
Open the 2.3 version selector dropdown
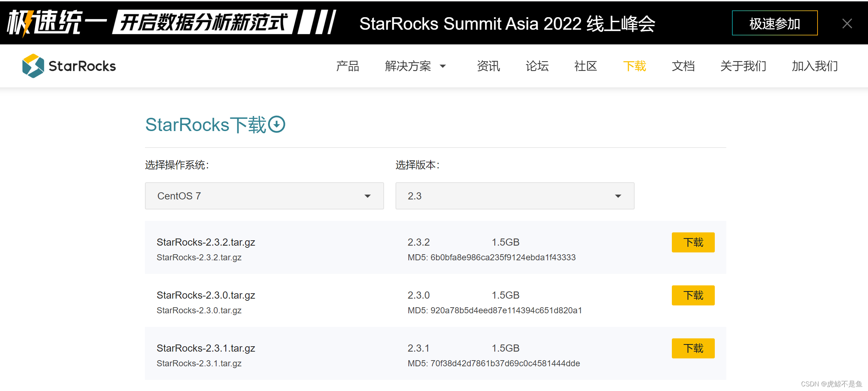pos(514,196)
